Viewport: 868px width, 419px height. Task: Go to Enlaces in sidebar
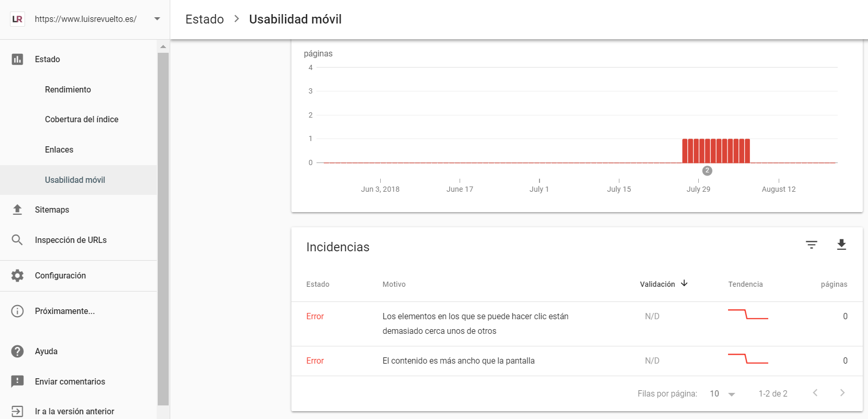coord(59,149)
